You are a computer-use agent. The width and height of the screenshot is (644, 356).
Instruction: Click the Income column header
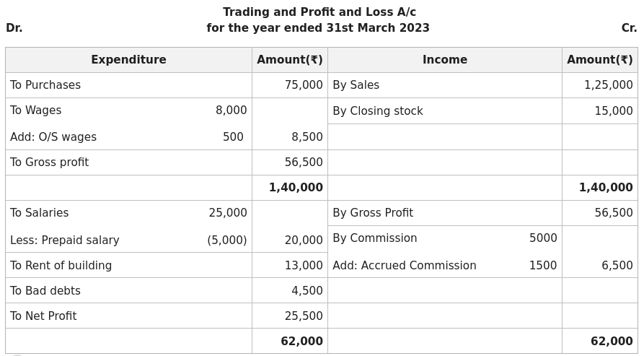point(444,60)
